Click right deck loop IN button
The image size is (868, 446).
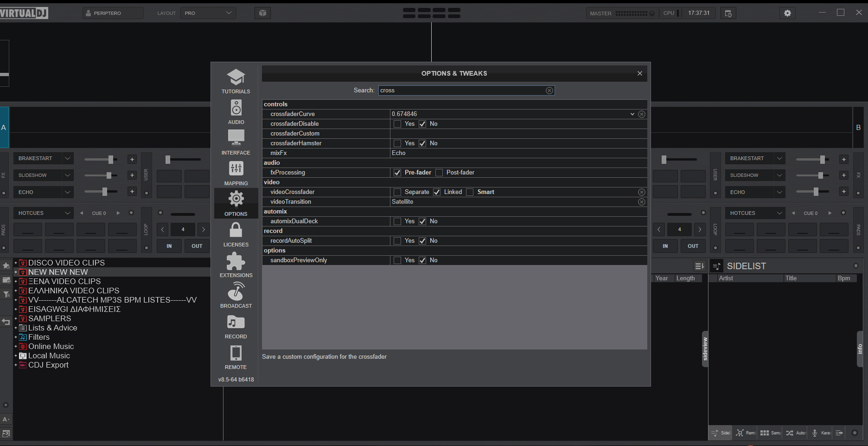[665, 246]
